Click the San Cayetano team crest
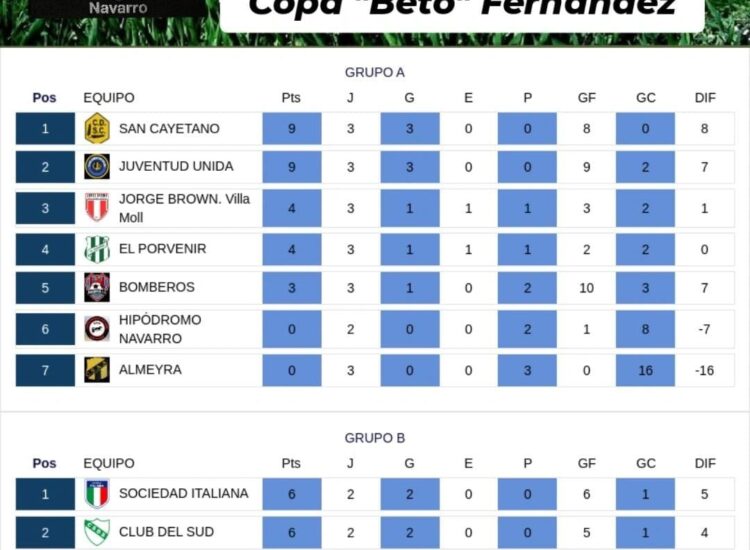The width and height of the screenshot is (750, 550). click(97, 128)
